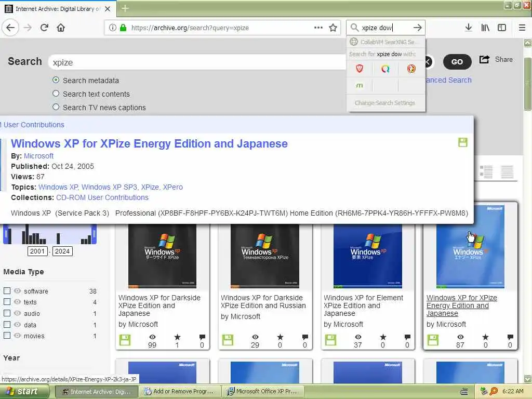Switch to Microsoft Office XP taskbar item
This screenshot has height=399, width=532.
pyautogui.click(x=262, y=392)
